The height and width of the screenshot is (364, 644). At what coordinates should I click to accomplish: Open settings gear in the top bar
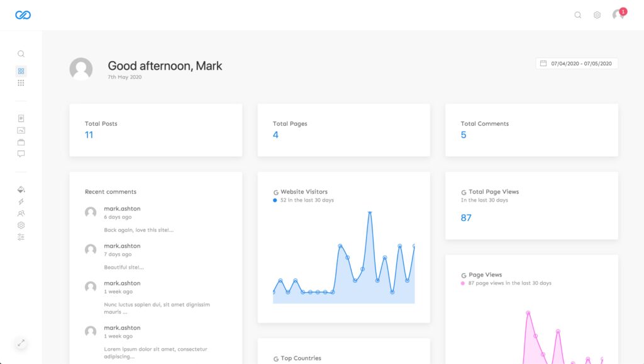pos(597,15)
